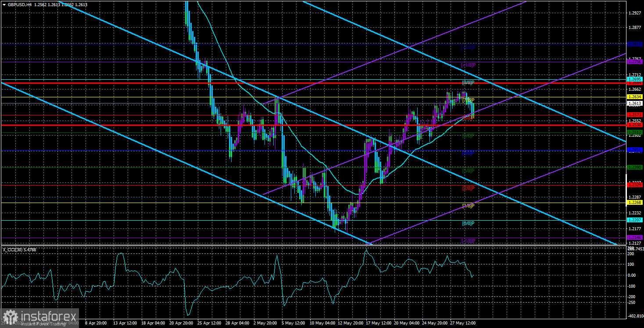The image size is (644, 328).
Task: Click the green 1.2390 price tag
Action: tap(635, 167)
